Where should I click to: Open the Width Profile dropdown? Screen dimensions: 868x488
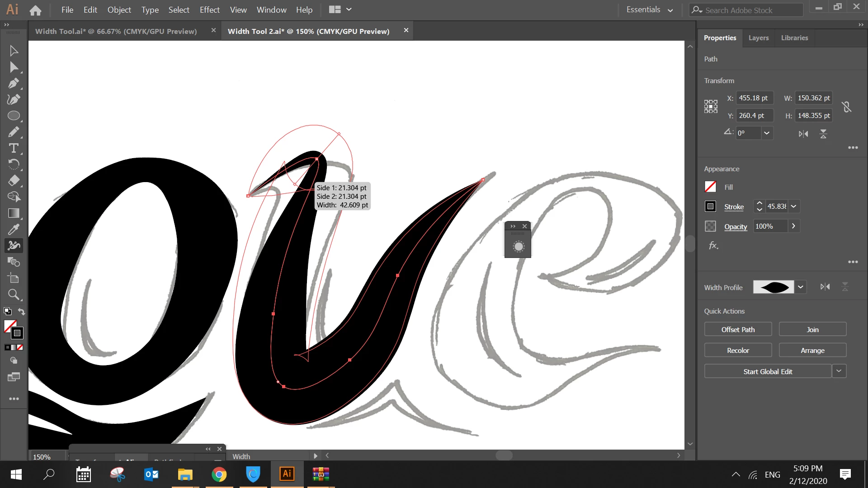[x=801, y=287]
